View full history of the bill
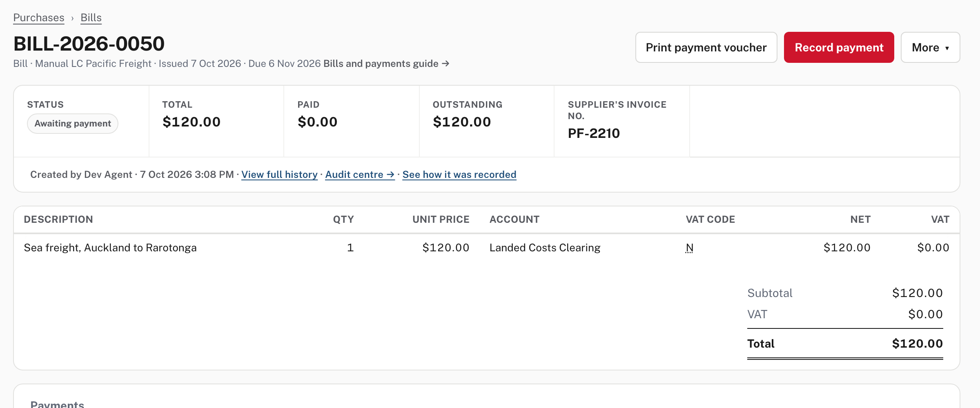 coord(279,175)
